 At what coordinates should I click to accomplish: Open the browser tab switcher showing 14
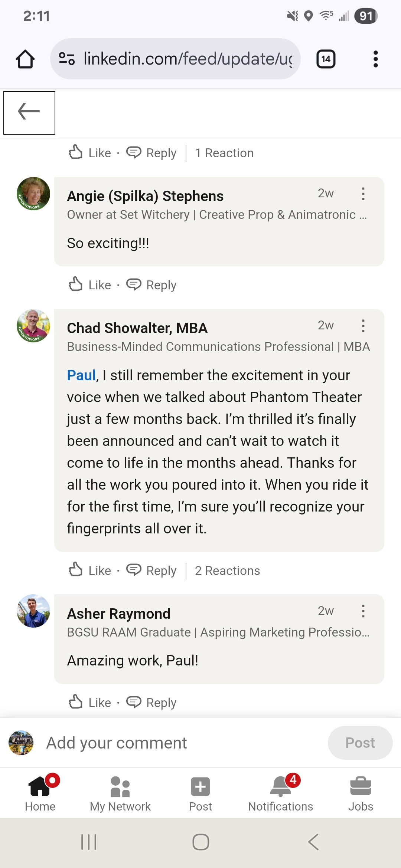(x=326, y=59)
